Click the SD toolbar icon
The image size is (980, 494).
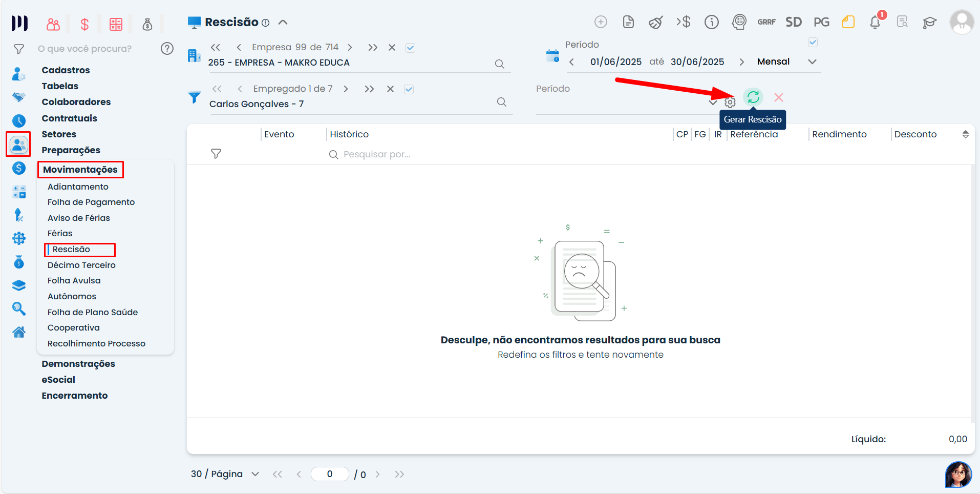click(793, 22)
